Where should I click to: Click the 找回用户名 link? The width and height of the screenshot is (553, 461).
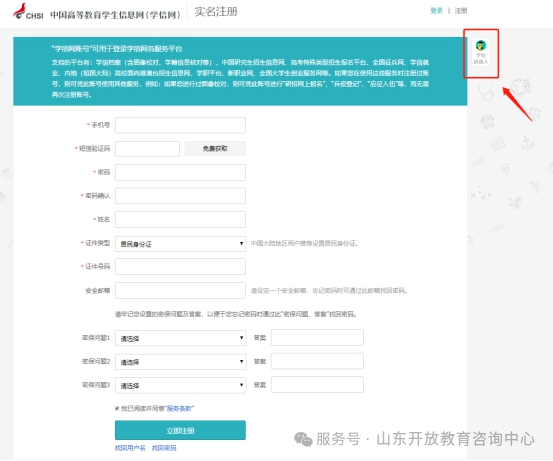(130, 448)
